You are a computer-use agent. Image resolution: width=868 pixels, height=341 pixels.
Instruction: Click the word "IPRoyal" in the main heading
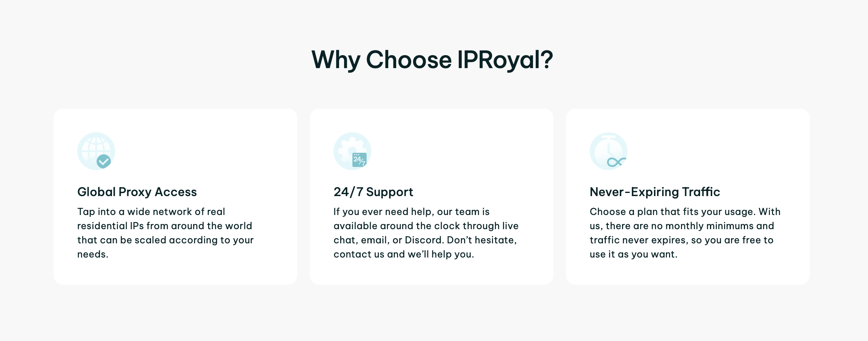pyautogui.click(x=505, y=60)
